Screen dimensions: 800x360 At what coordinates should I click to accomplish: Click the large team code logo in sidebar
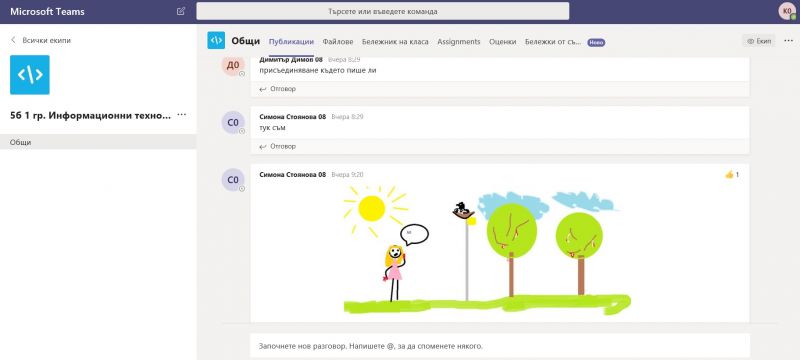[x=30, y=75]
